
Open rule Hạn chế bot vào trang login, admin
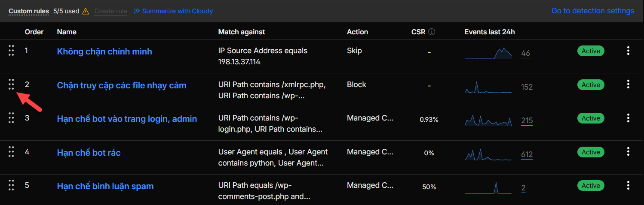[127, 119]
